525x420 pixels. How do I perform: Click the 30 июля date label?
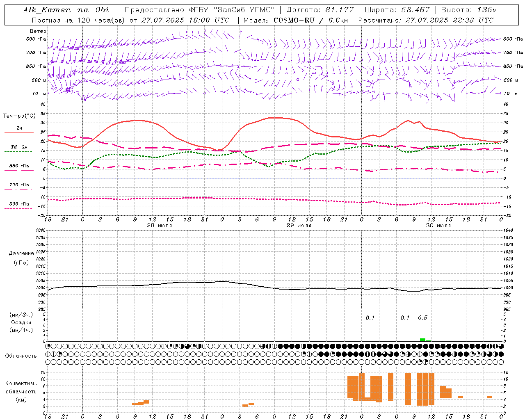click(438, 226)
